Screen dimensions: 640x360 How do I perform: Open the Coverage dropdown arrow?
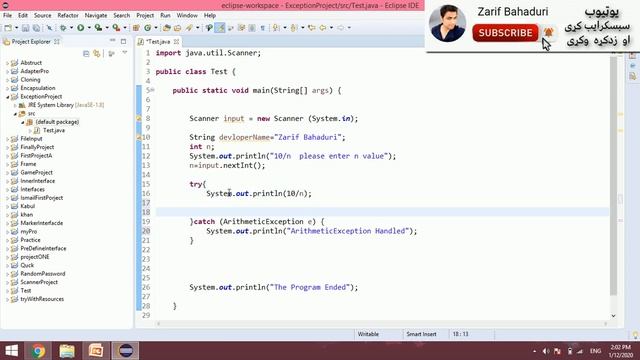click(x=107, y=28)
